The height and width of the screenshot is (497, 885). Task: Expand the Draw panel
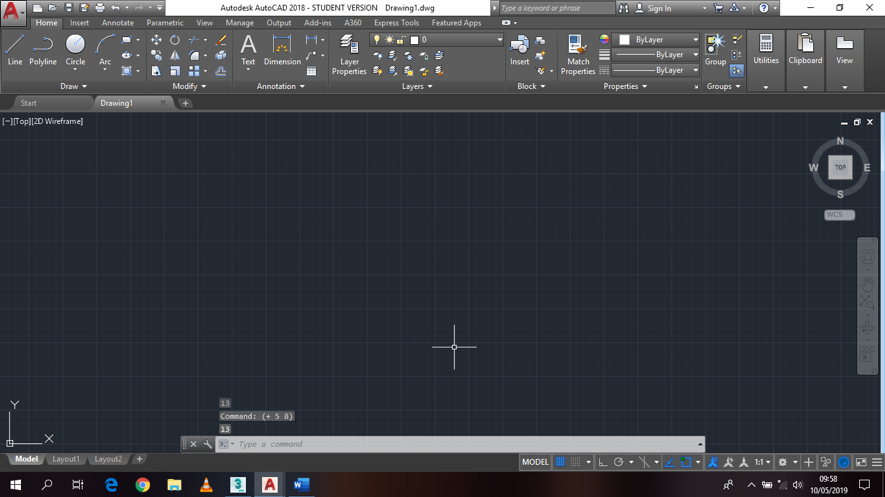[73, 86]
